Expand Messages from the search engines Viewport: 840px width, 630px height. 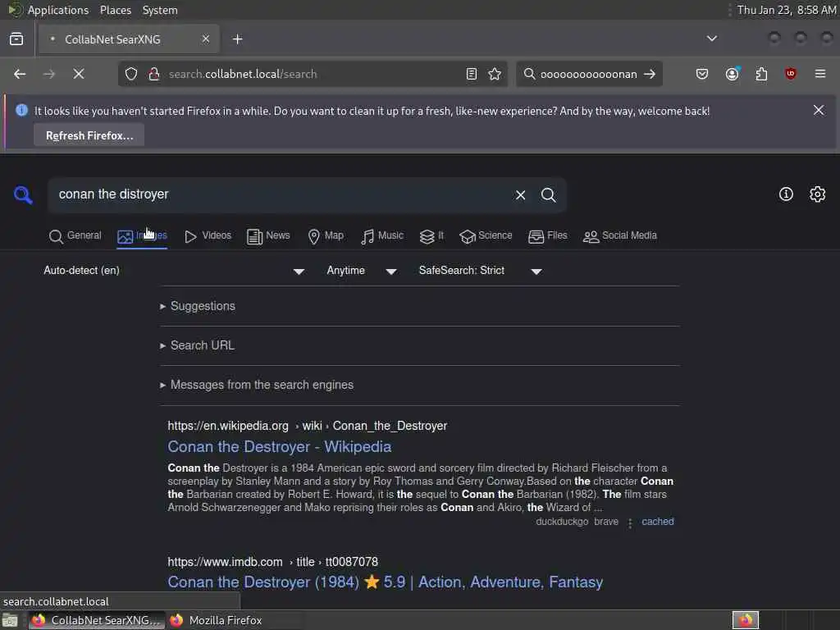[x=257, y=385]
